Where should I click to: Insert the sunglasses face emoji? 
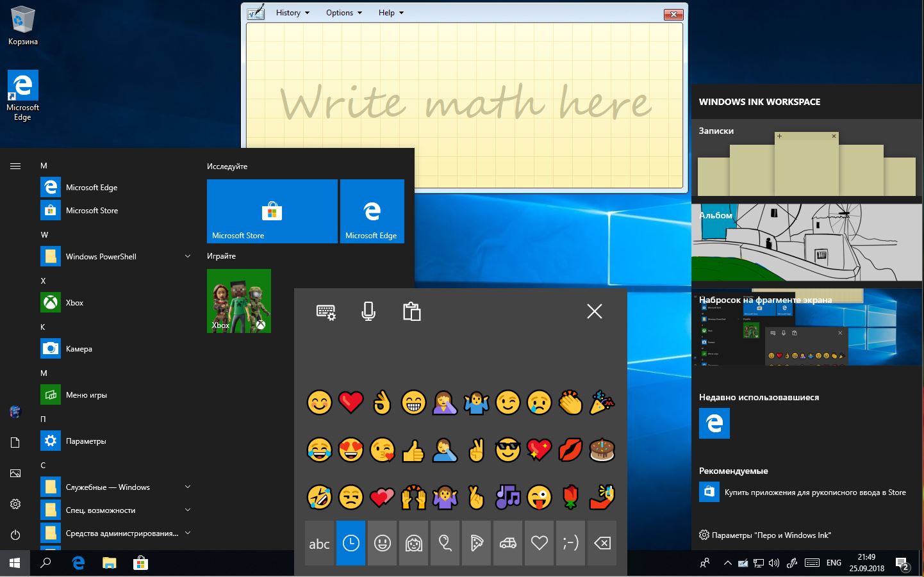507,450
